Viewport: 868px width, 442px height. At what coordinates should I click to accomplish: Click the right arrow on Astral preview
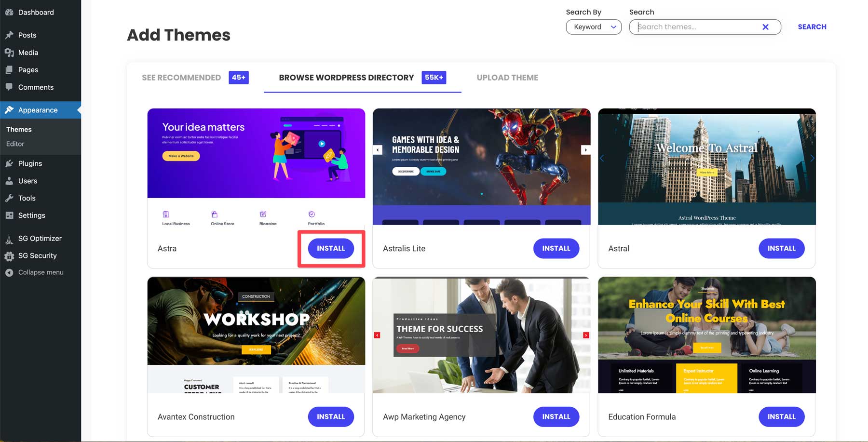pos(813,158)
